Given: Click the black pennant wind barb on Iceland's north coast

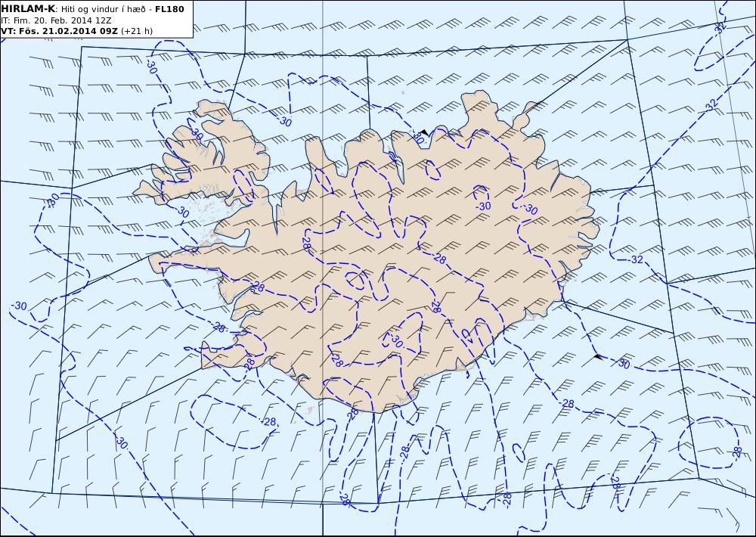Looking at the screenshot, I should [424, 132].
